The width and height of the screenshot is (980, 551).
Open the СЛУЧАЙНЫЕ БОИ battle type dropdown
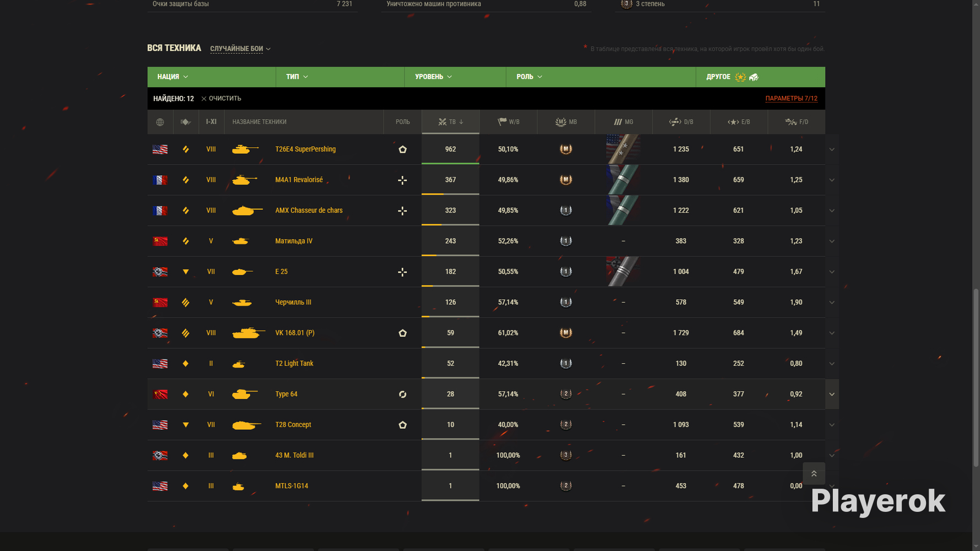click(x=240, y=49)
